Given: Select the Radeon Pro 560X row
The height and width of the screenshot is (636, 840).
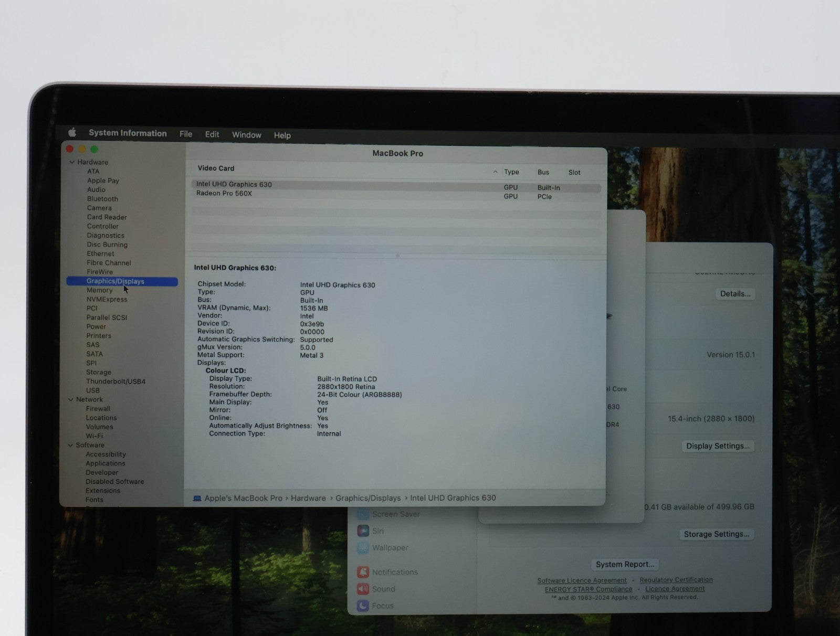Looking at the screenshot, I should 224,194.
